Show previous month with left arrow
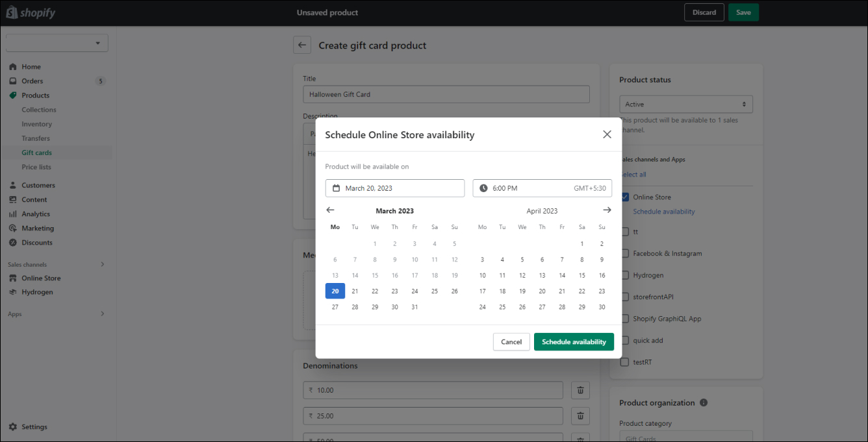The width and height of the screenshot is (868, 442). coord(330,210)
